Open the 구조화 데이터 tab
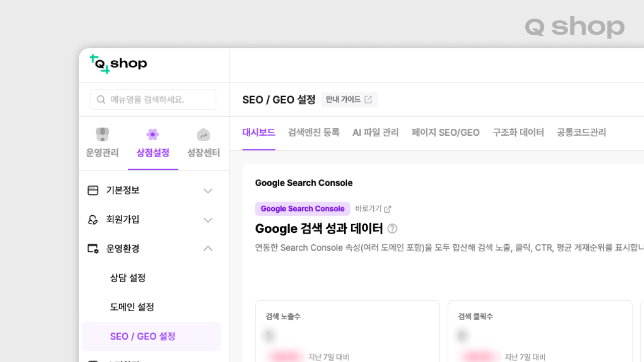This screenshot has height=362, width=644. coord(518,132)
